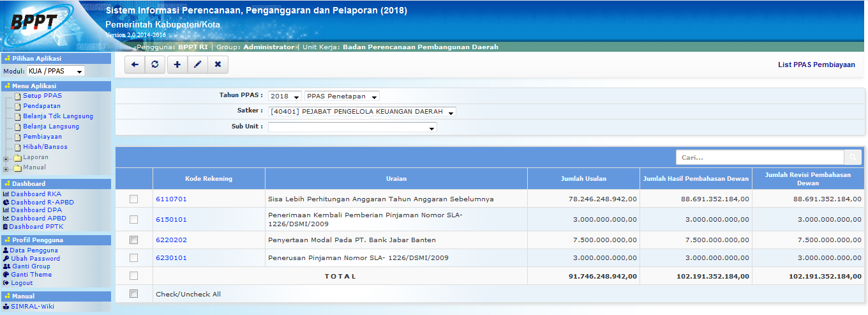Screen dimensions: 868x315
Task: Click the Uraian column header
Action: coord(396,178)
